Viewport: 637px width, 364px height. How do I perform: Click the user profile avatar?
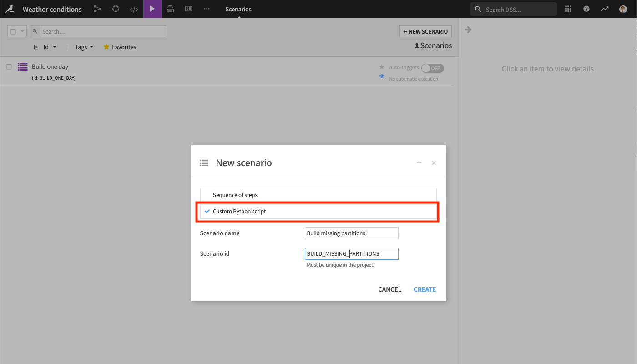click(x=623, y=9)
